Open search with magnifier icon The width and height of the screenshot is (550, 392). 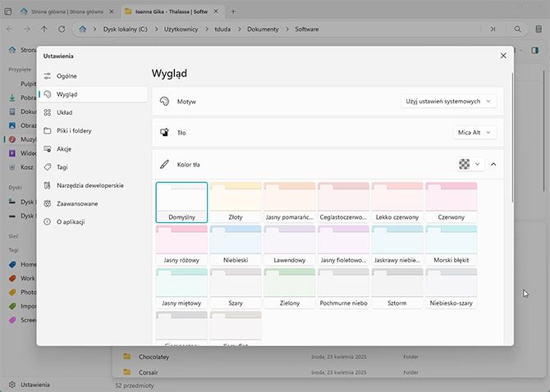(518, 29)
